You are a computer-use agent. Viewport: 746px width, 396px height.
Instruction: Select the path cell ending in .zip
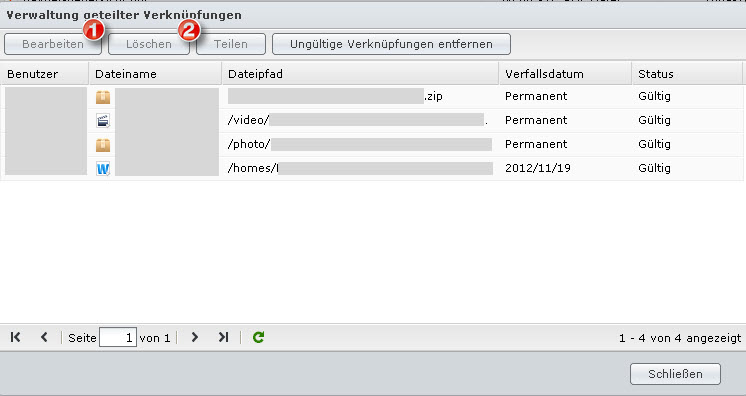361,97
